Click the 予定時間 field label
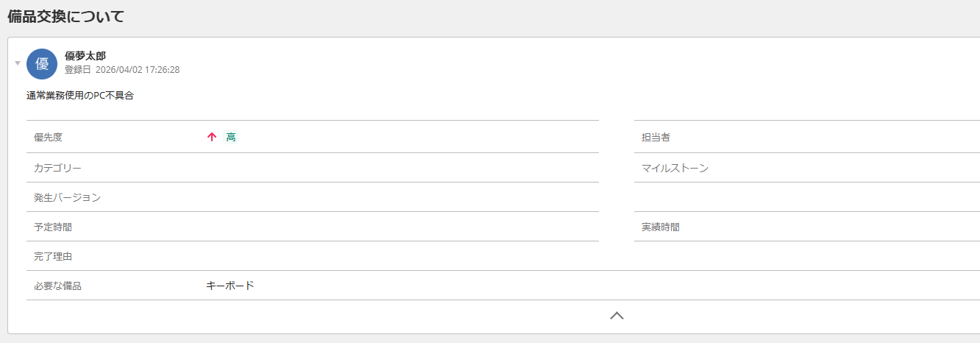 53,227
